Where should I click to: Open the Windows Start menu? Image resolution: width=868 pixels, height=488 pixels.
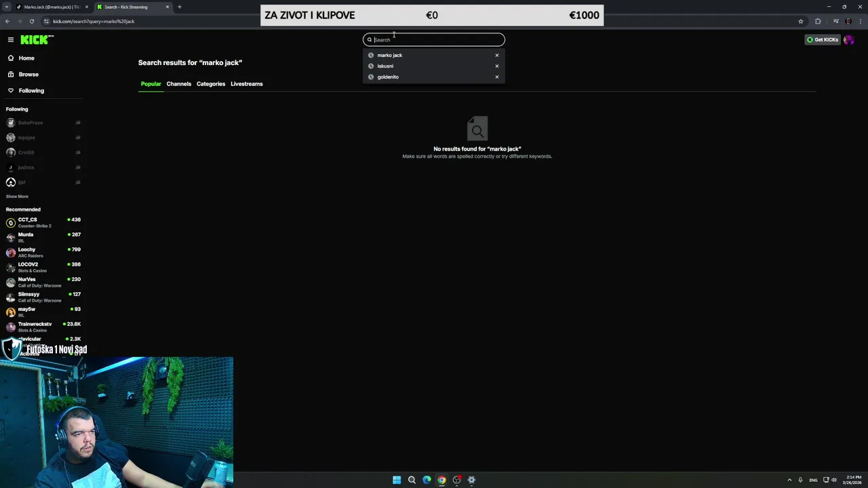[397, 480]
